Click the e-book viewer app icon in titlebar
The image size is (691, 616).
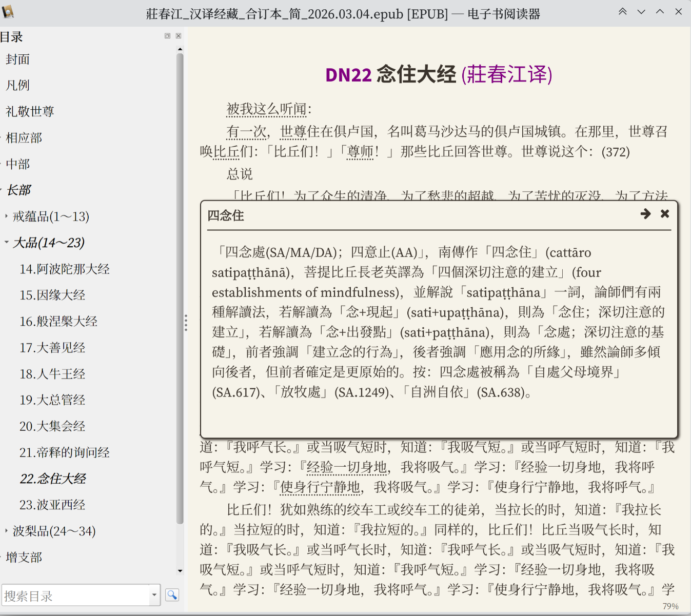(7, 11)
